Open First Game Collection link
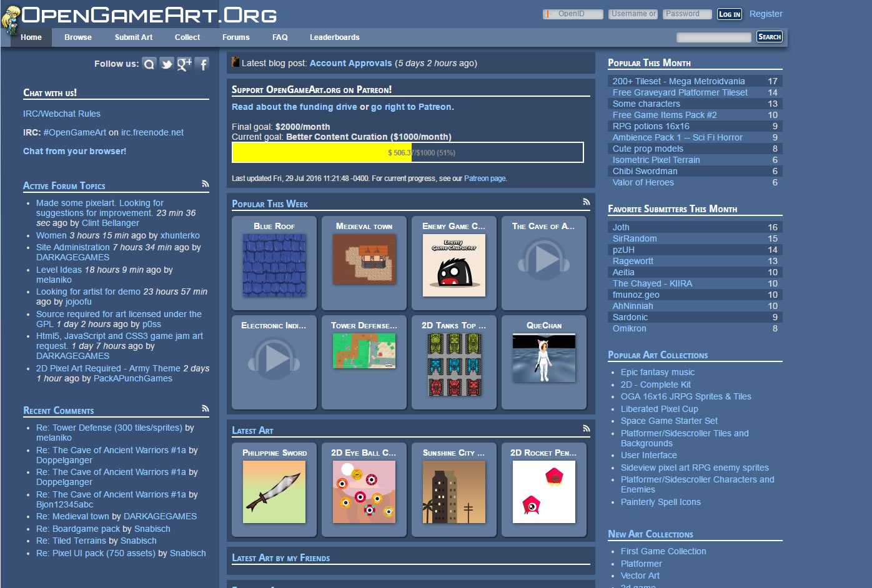Screen dimensions: 872x588 pyautogui.click(x=663, y=551)
